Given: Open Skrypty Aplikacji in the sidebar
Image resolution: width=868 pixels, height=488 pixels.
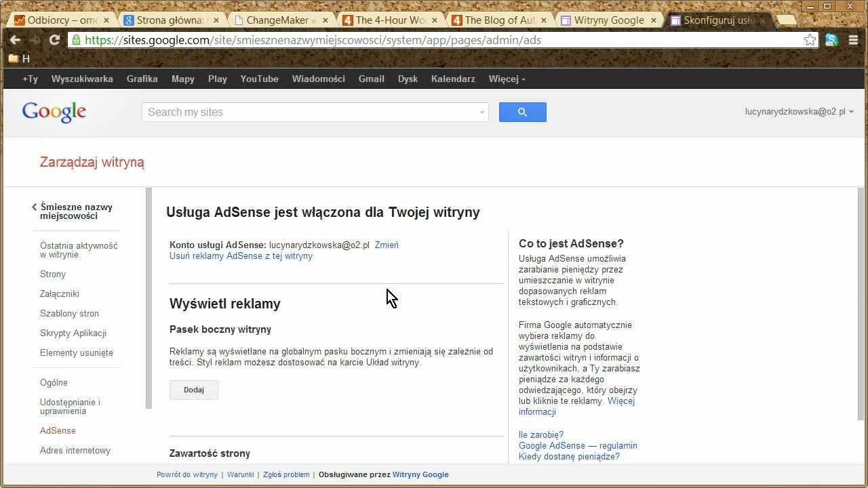Looking at the screenshot, I should tap(73, 333).
